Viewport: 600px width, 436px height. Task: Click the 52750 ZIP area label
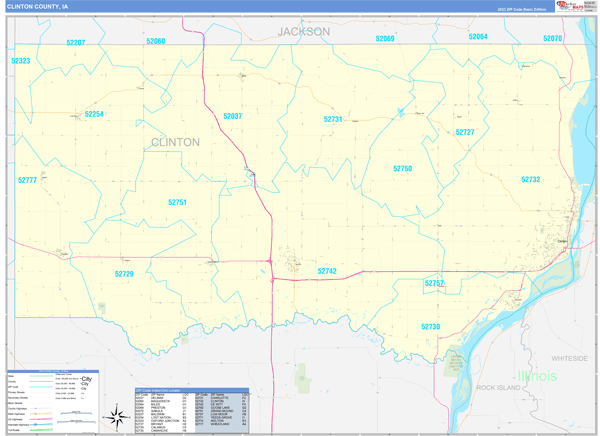tap(403, 168)
